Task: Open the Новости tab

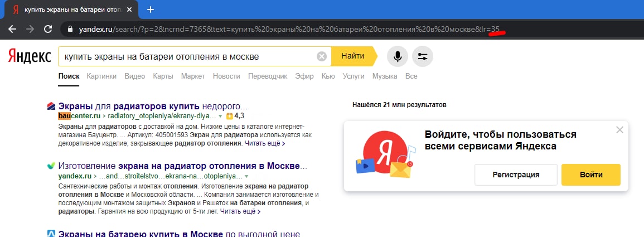Action: coord(226,76)
